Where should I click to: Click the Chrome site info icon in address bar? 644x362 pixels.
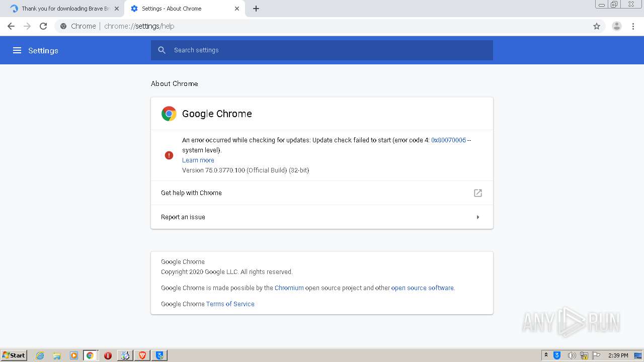point(63,26)
